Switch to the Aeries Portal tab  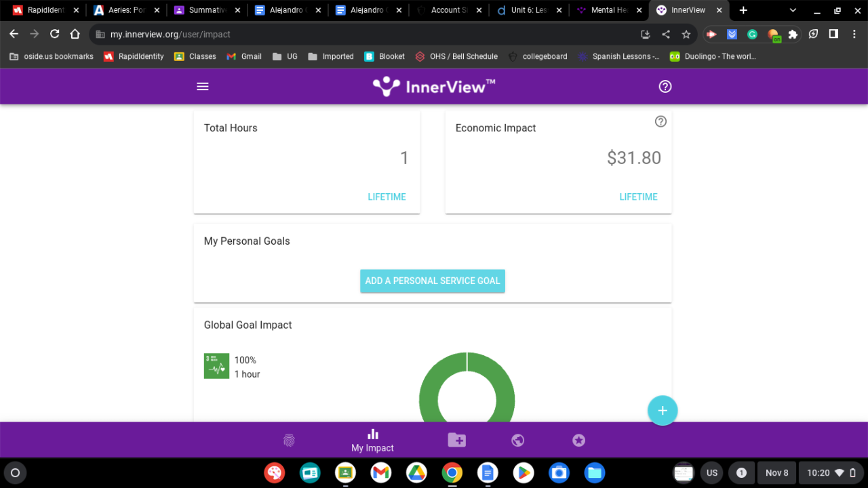[x=125, y=10]
